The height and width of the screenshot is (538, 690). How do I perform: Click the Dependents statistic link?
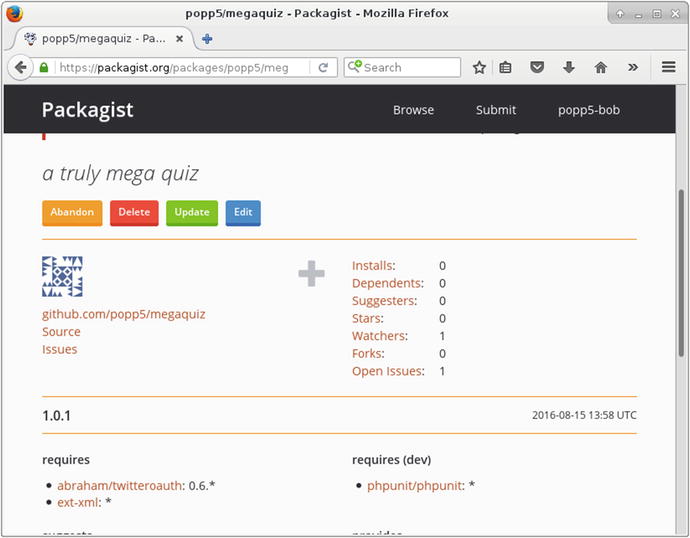(388, 283)
